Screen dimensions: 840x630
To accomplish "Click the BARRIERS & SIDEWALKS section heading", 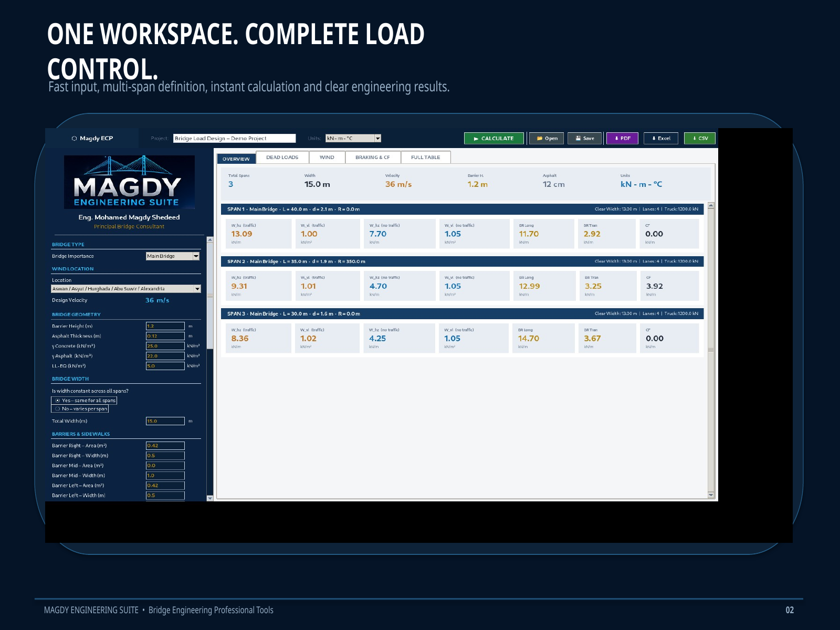I will 81,434.
